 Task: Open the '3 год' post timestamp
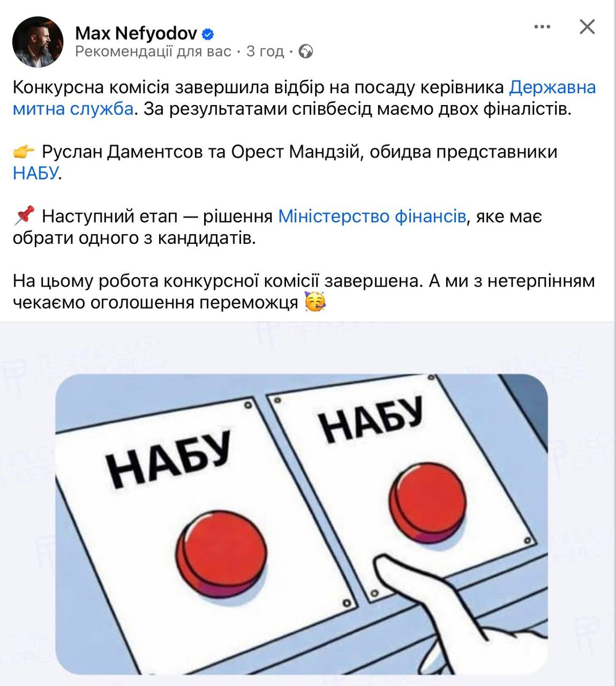click(x=265, y=51)
